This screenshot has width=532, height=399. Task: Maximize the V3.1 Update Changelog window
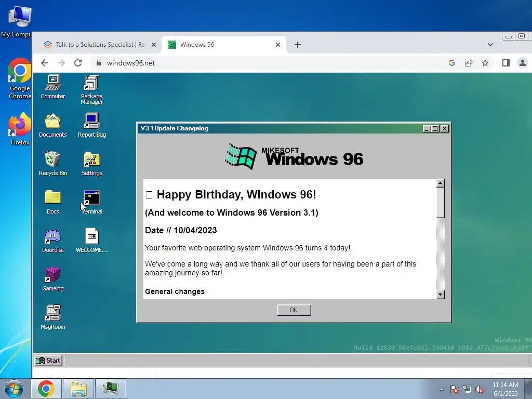click(435, 129)
